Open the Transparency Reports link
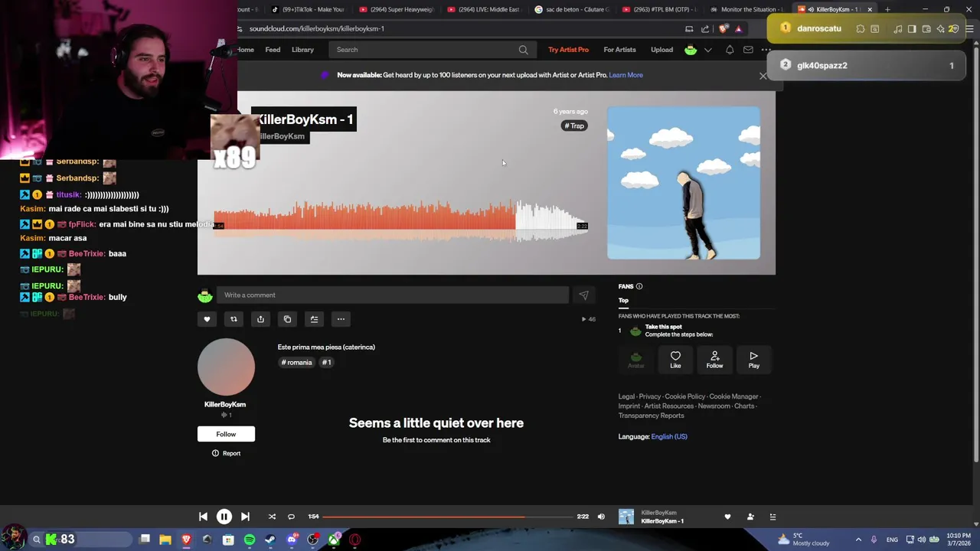 651,416
